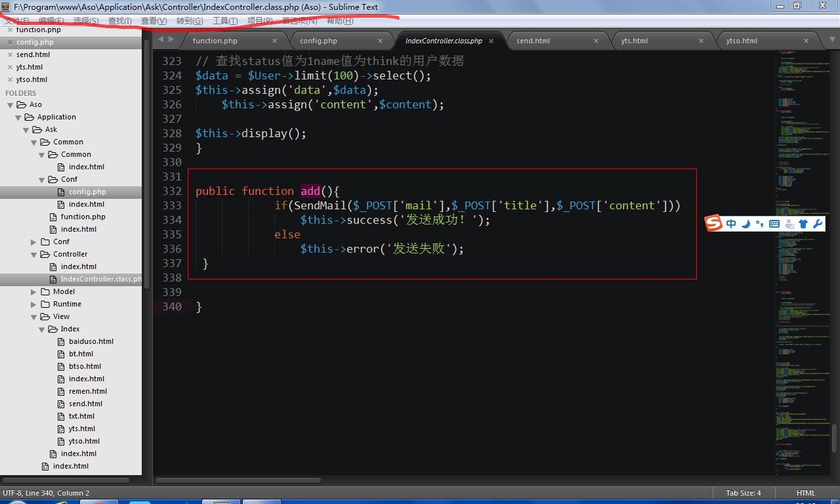
Task: Click HTML syntax label in status bar
Action: tap(805, 493)
